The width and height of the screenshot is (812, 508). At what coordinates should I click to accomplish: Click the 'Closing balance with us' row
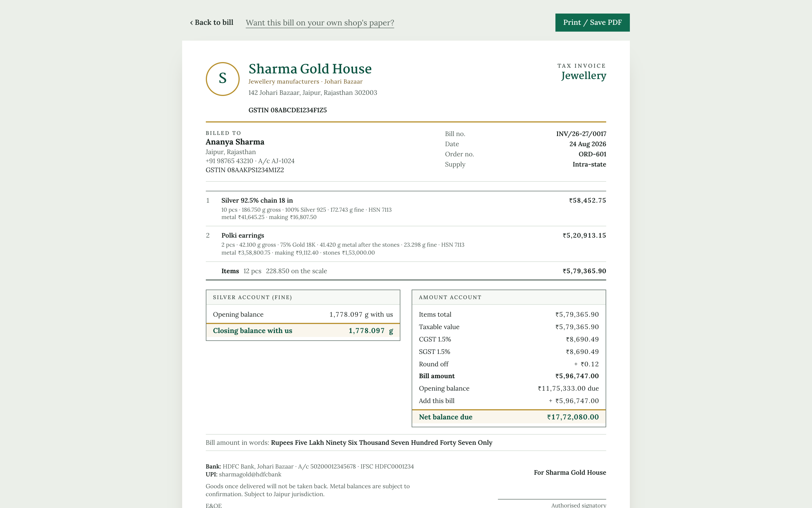click(x=303, y=330)
